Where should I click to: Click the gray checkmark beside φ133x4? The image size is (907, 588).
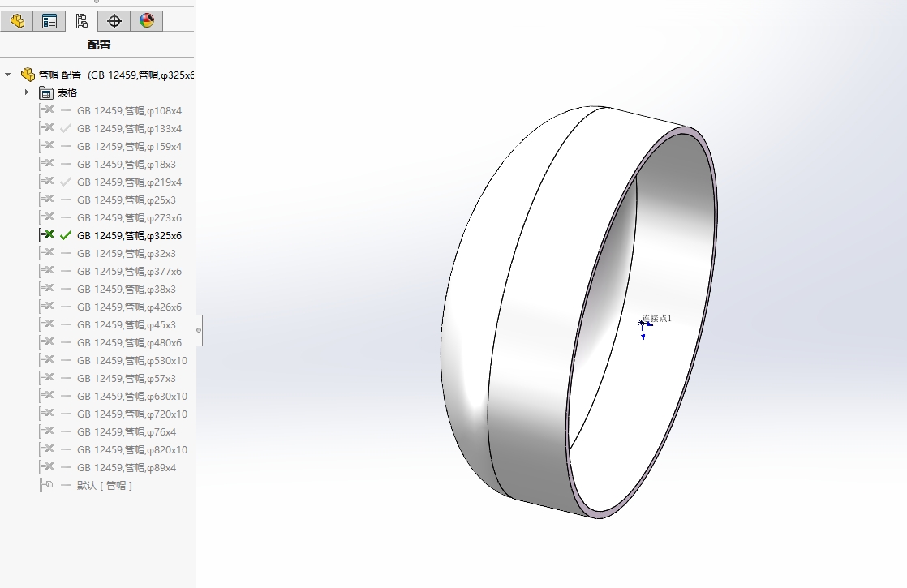[66, 128]
